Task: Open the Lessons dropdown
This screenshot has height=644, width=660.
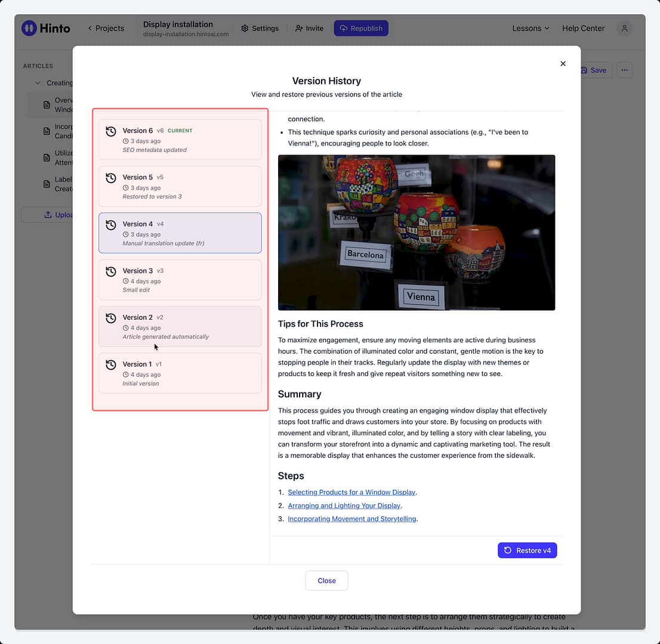Action: [x=531, y=28]
